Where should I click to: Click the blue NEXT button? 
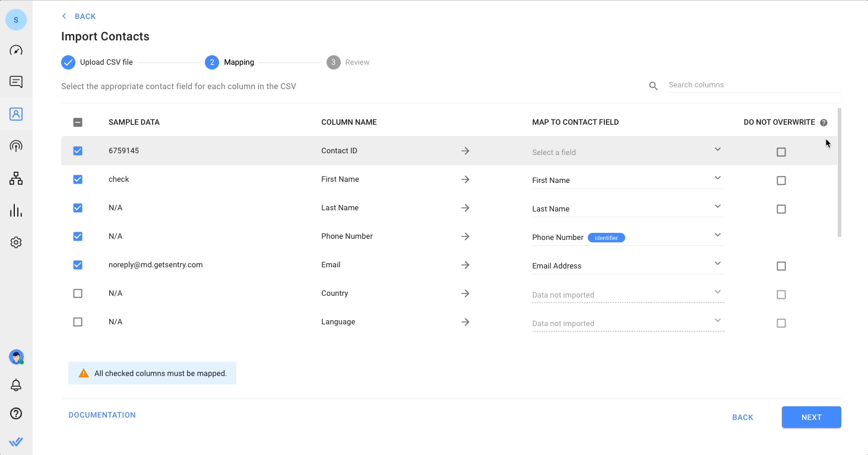click(811, 417)
